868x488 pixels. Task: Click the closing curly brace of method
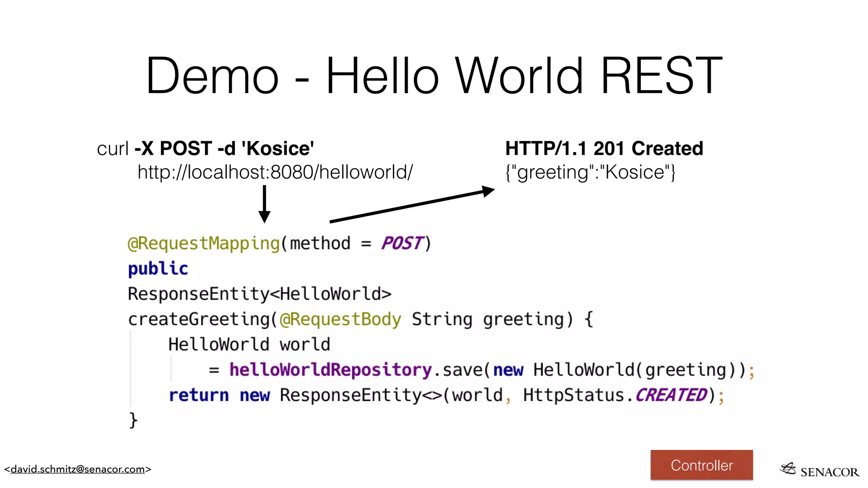(133, 420)
